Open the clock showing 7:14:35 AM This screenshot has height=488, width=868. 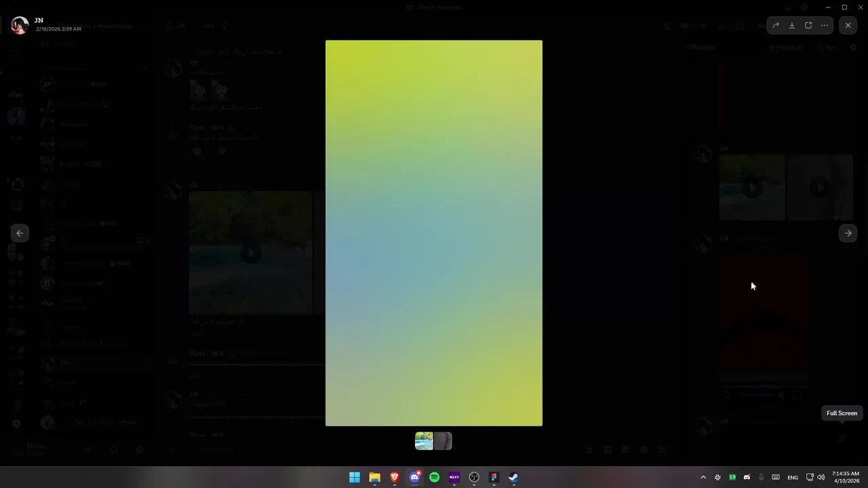pos(846,477)
